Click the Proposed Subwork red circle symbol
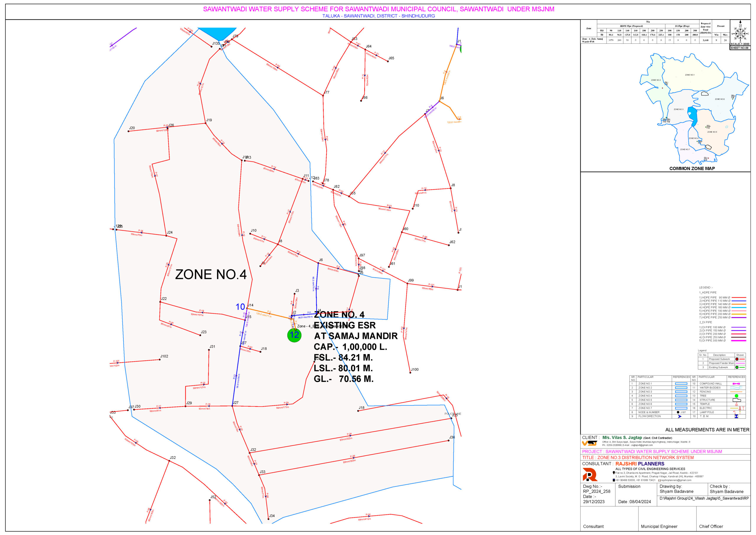 pyautogui.click(x=737, y=359)
